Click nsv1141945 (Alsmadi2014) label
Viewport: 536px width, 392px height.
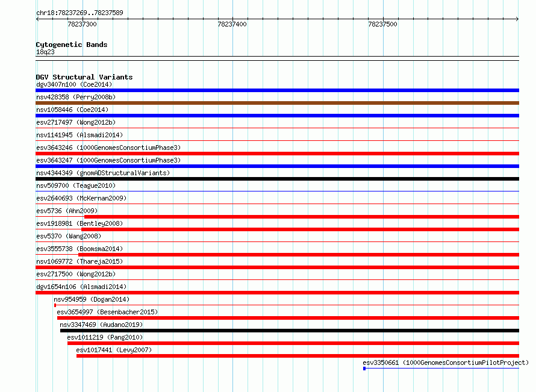tap(79, 135)
